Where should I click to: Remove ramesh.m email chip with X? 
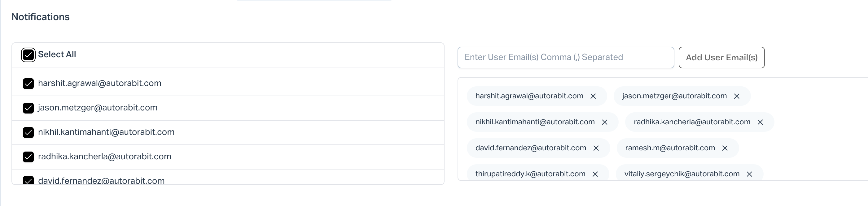725,148
